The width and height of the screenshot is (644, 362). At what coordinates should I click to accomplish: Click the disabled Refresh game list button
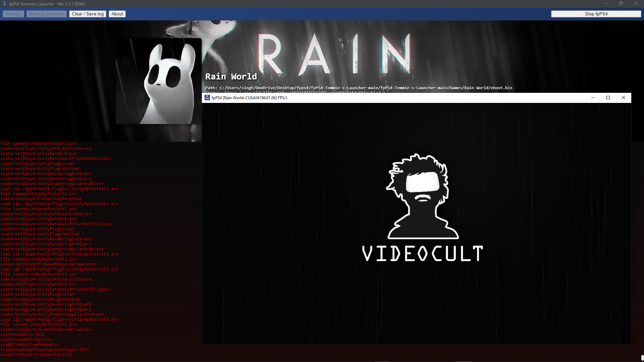[x=46, y=14]
